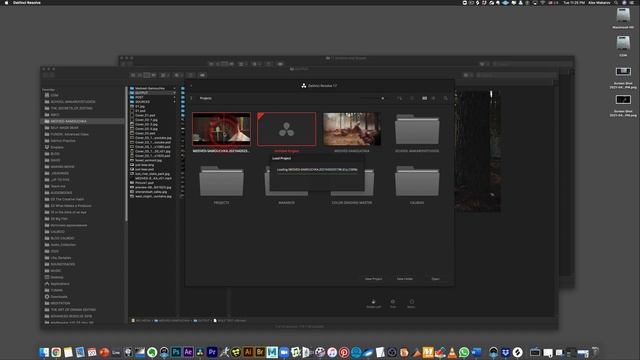Toggle the database sidebar icon beside Projects
Image resolution: width=640 pixels, height=360 pixels.
coord(192,98)
